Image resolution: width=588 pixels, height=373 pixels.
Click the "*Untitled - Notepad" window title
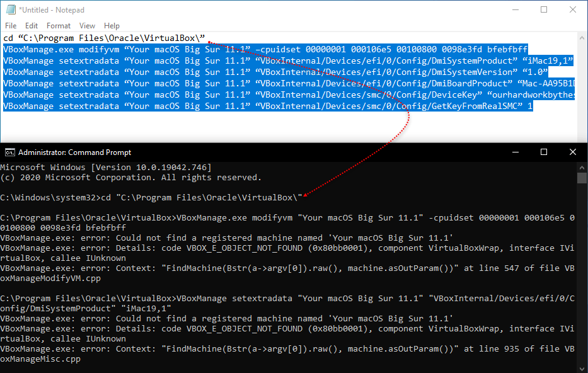pos(52,9)
